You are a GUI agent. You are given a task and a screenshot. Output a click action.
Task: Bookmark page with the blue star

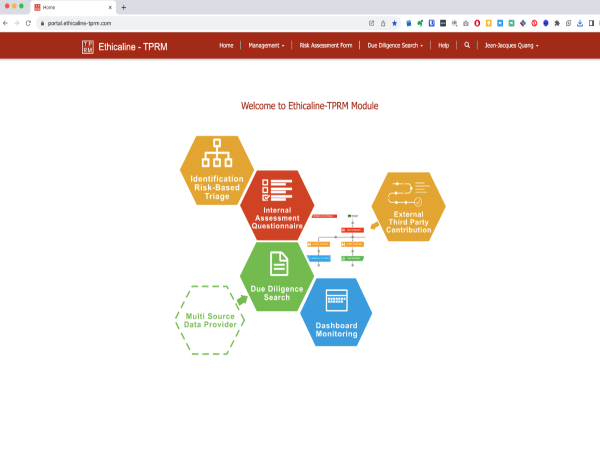click(x=394, y=23)
